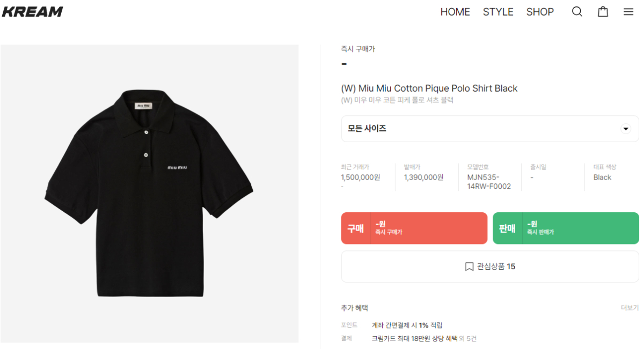
Task: Open the STYLE menu
Action: 498,12
